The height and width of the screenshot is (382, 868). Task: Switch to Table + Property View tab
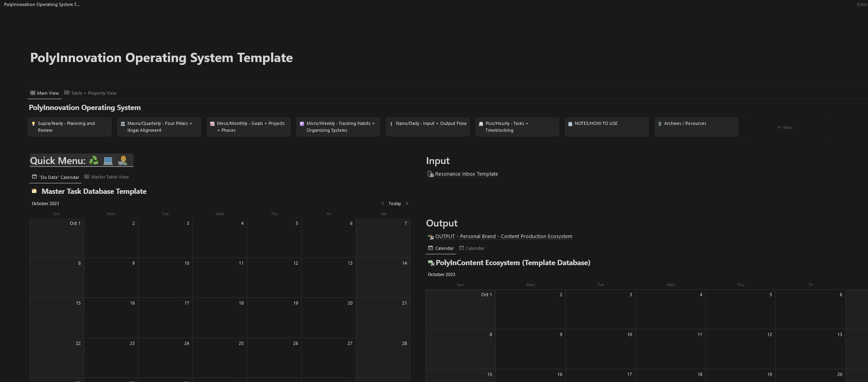point(90,93)
